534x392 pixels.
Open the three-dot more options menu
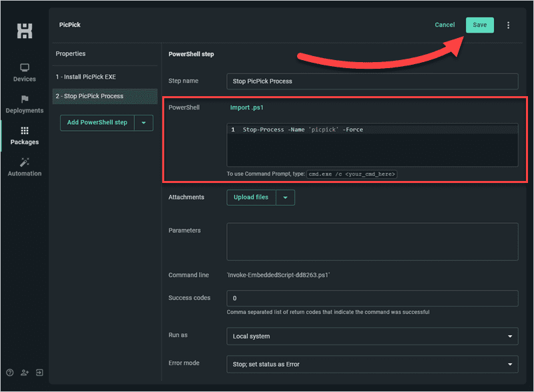tap(508, 25)
